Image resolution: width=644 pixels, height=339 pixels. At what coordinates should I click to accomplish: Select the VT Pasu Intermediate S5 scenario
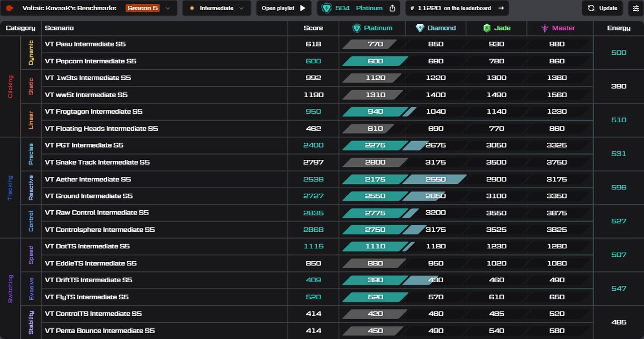coord(85,44)
